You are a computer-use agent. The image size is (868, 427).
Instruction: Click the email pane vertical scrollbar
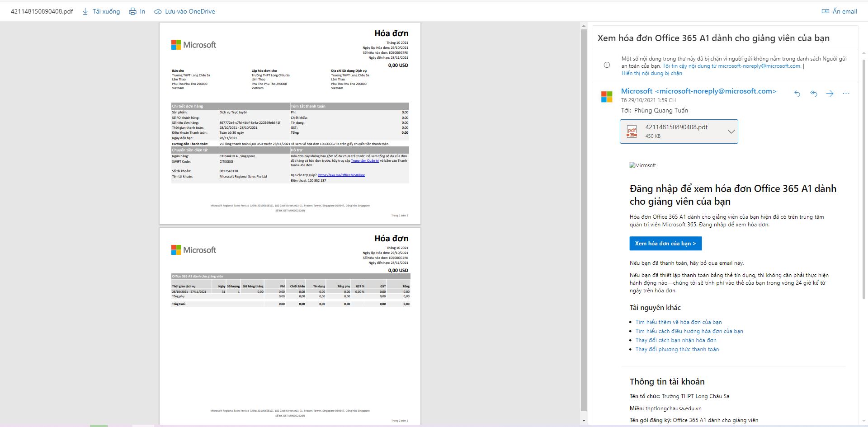click(x=865, y=178)
